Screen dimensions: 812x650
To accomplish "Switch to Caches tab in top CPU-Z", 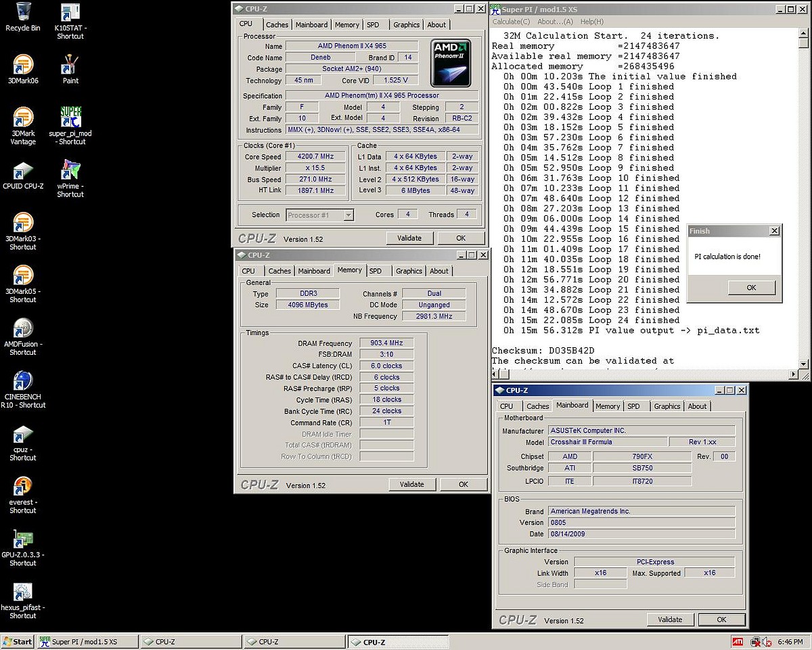I will [277, 24].
